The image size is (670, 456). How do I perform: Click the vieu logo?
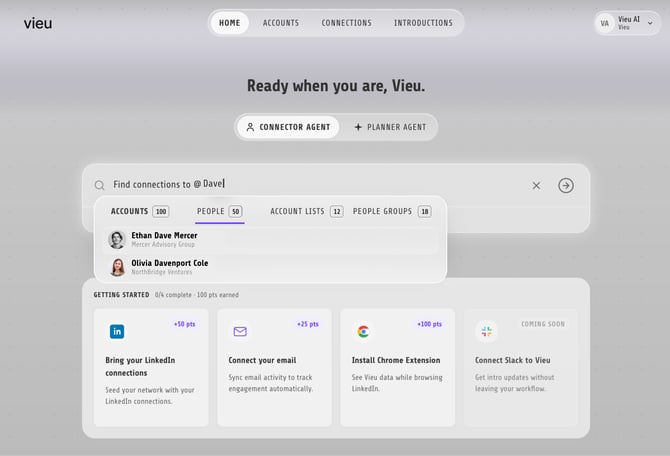click(38, 23)
